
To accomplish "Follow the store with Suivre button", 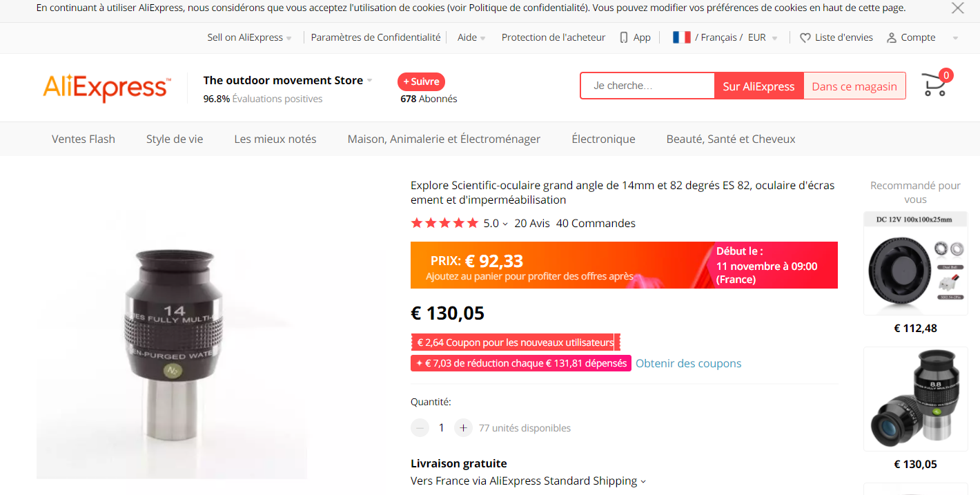I will 421,81.
